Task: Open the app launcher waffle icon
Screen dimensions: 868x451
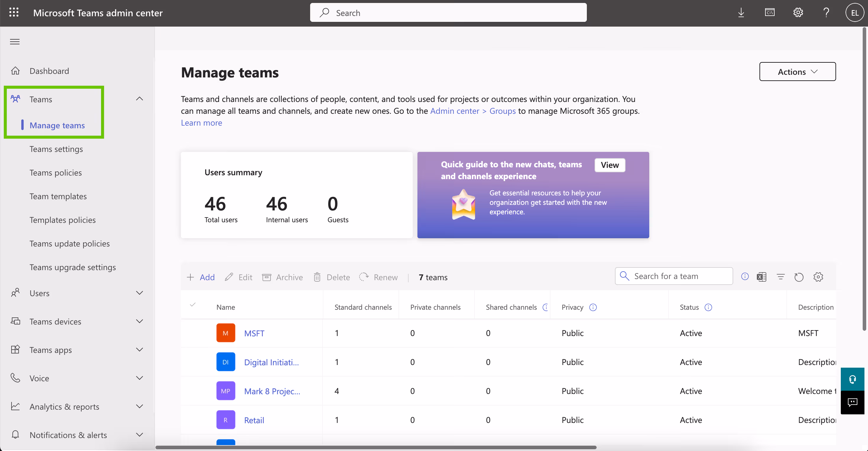Action: click(14, 12)
